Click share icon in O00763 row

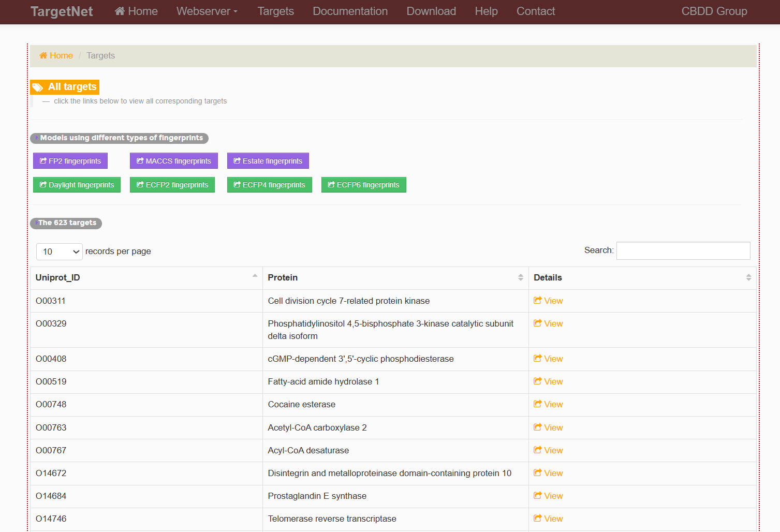point(538,427)
